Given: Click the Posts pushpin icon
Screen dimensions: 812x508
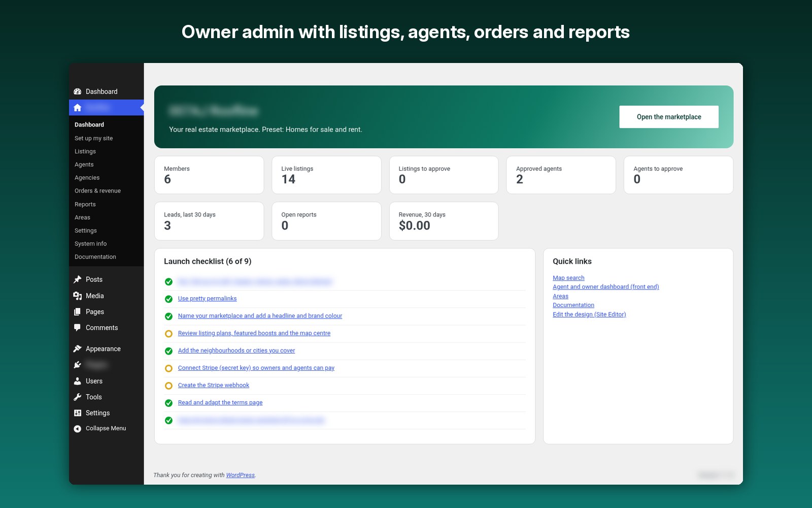Looking at the screenshot, I should 78,279.
